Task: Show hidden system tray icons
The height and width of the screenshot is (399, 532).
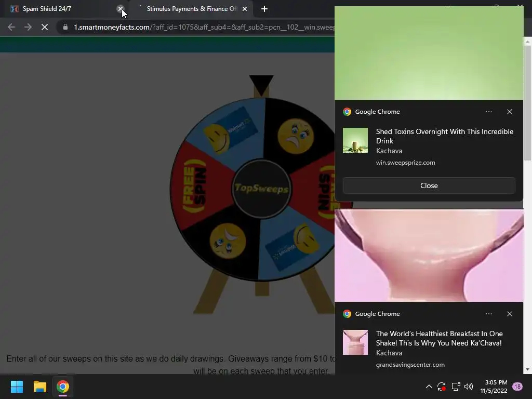Action: [x=429, y=387]
